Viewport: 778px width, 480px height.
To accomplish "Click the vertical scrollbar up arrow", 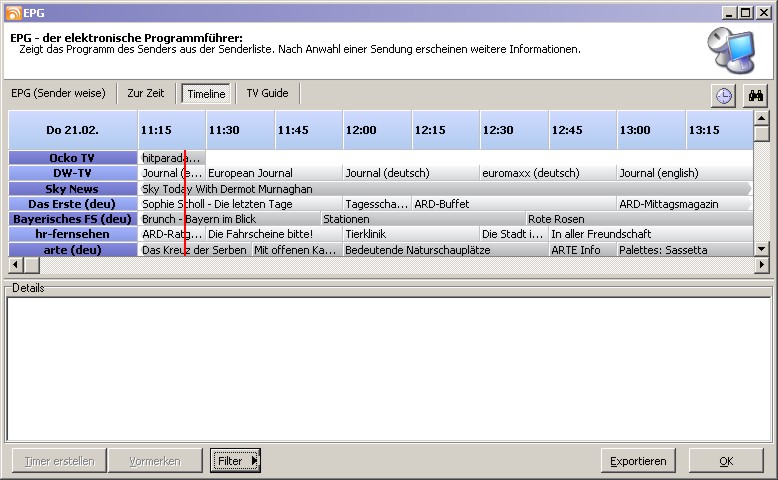I will point(761,118).
